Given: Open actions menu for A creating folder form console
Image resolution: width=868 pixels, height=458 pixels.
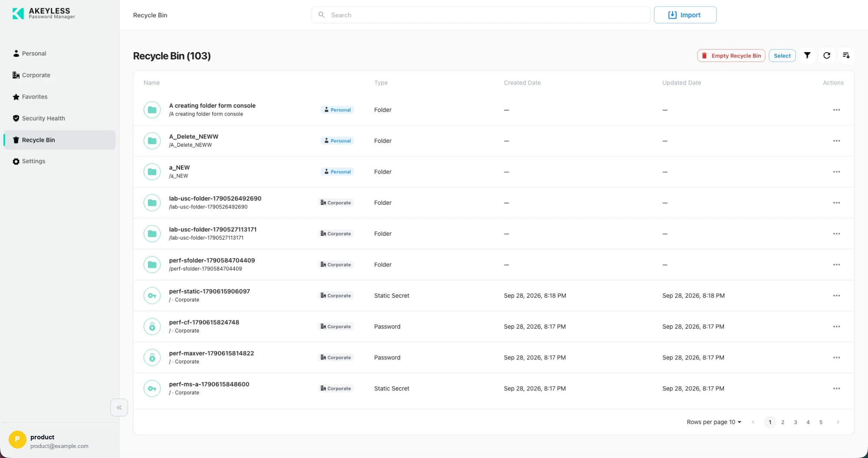Looking at the screenshot, I should click(x=836, y=110).
